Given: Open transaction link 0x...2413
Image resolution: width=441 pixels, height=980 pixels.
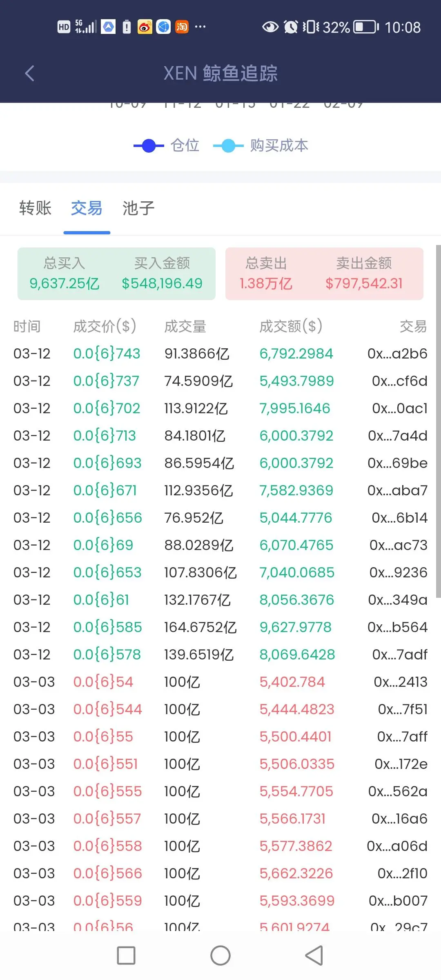Looking at the screenshot, I should click(x=401, y=682).
